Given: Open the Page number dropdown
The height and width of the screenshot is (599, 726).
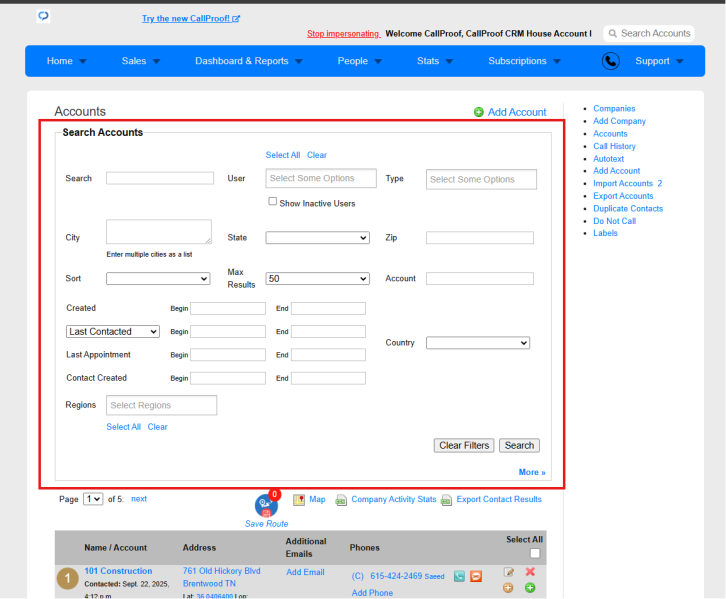Looking at the screenshot, I should coord(93,499).
